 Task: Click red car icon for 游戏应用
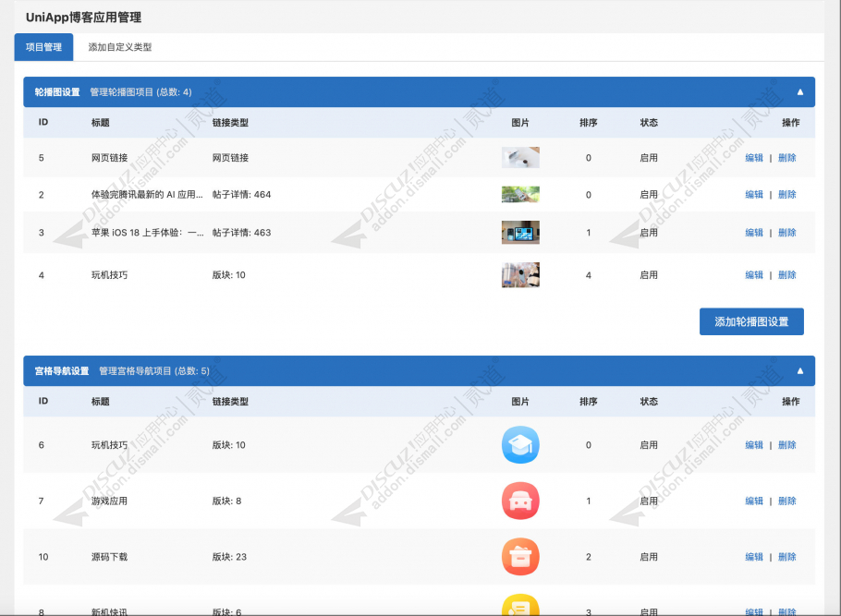point(520,501)
